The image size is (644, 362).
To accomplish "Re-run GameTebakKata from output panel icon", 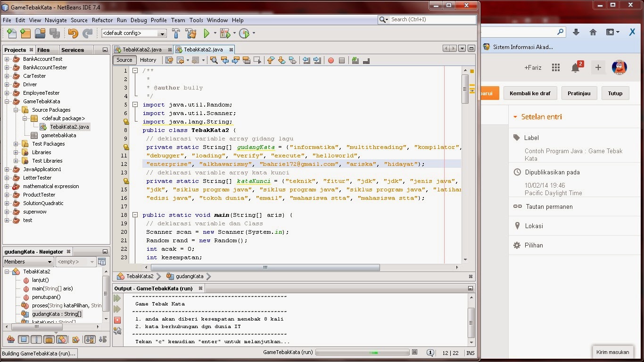I will 117,298.
